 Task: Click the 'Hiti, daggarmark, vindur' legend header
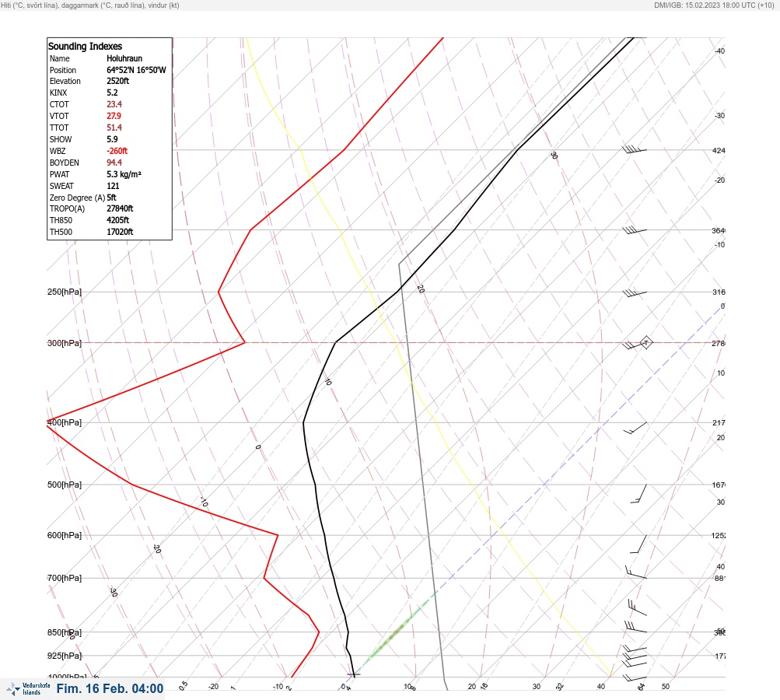[90, 5]
